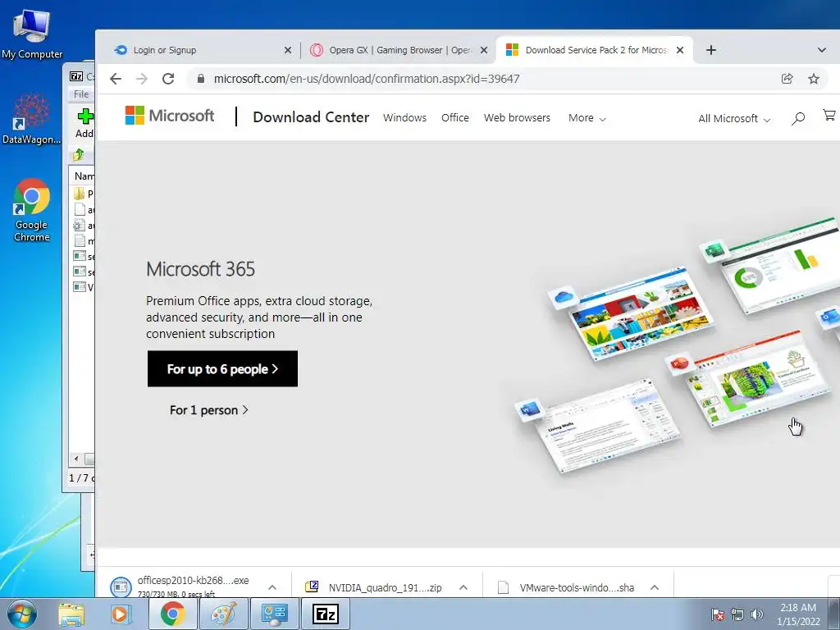Open the DataWagon desktop shortcut
840x630 pixels.
[x=32, y=119]
